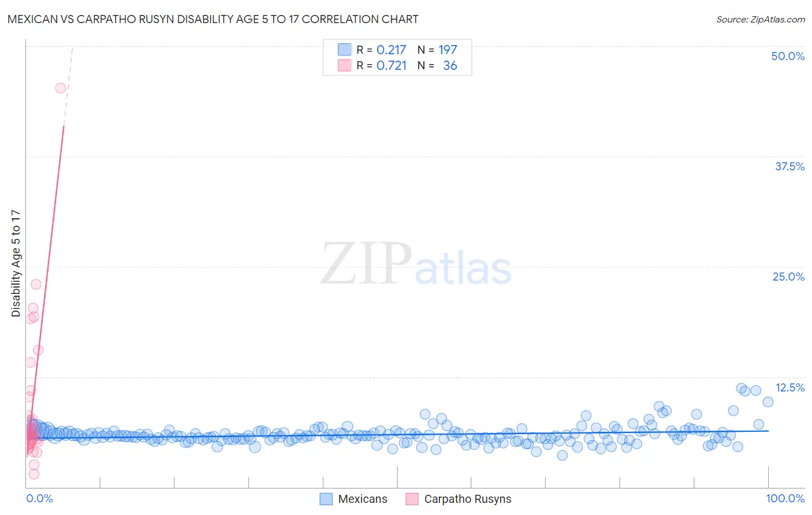The height and width of the screenshot is (515, 812).
Task: Click the 37.5% y-axis label
Action: pyautogui.click(x=789, y=166)
